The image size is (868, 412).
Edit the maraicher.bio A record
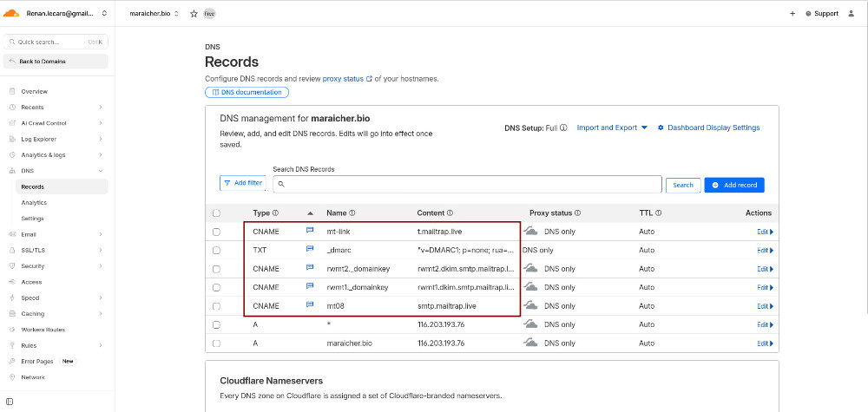point(763,343)
